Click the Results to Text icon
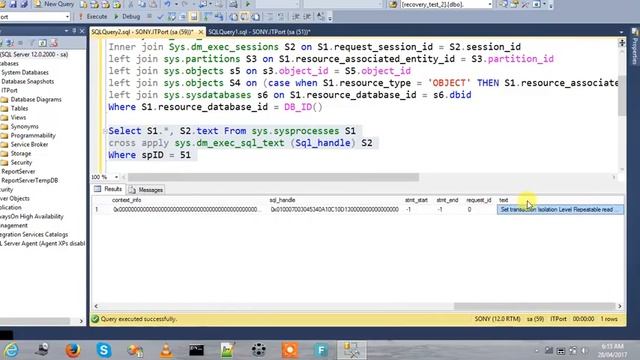640x360 pixels. point(233,17)
